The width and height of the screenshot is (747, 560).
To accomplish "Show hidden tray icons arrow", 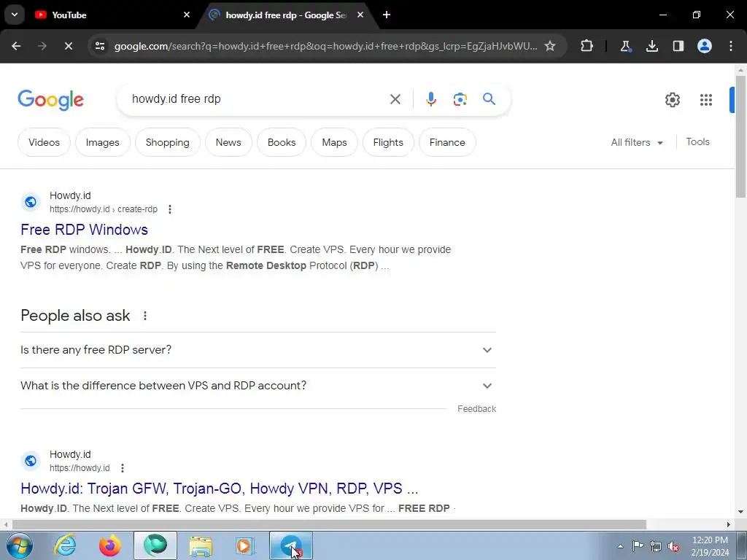I will pos(620,547).
